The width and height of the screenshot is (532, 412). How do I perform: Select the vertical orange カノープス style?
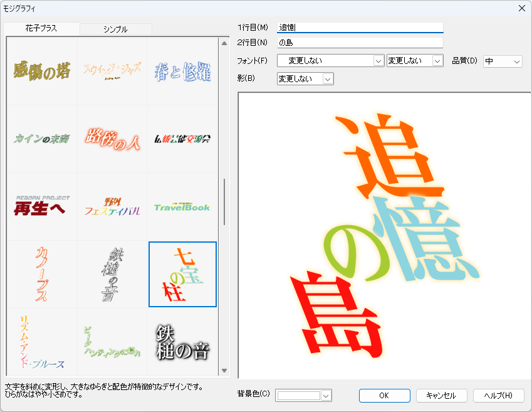[42, 275]
